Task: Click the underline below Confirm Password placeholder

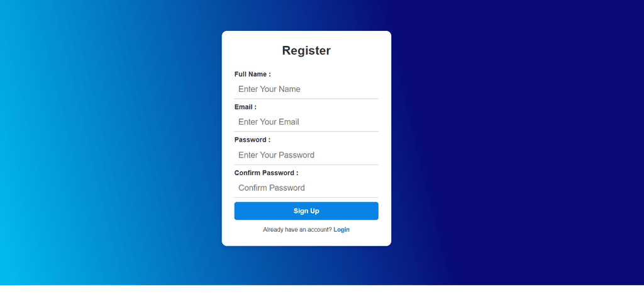Action: tap(306, 197)
